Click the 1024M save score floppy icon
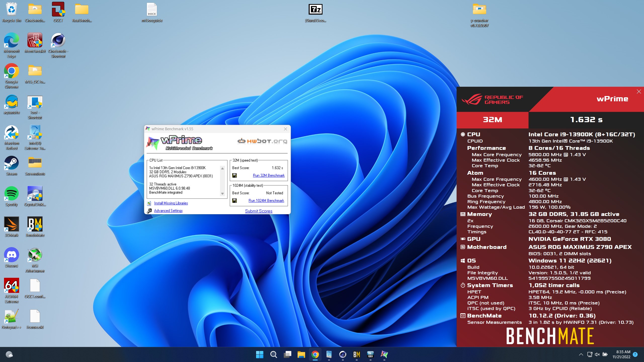 click(234, 200)
